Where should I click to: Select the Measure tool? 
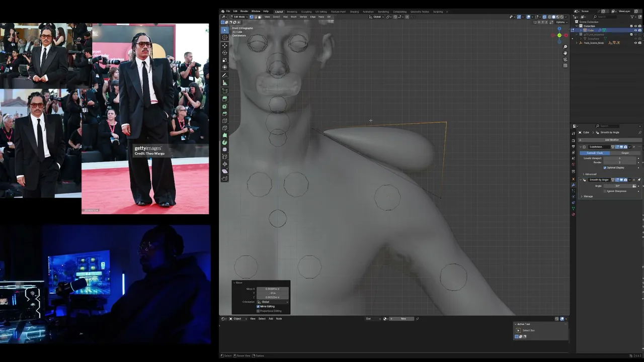tap(225, 83)
